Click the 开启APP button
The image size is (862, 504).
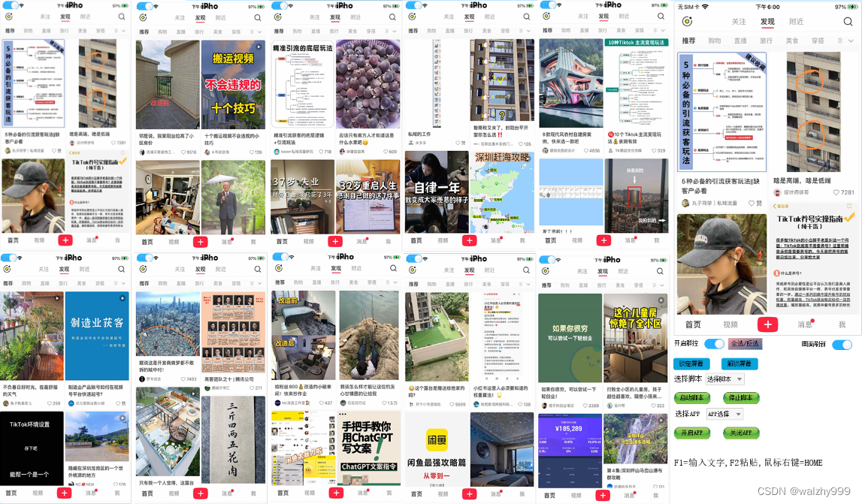pos(691,433)
